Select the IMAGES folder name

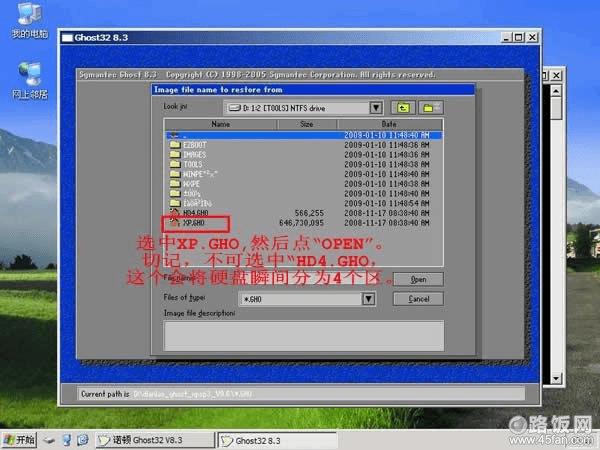194,154
